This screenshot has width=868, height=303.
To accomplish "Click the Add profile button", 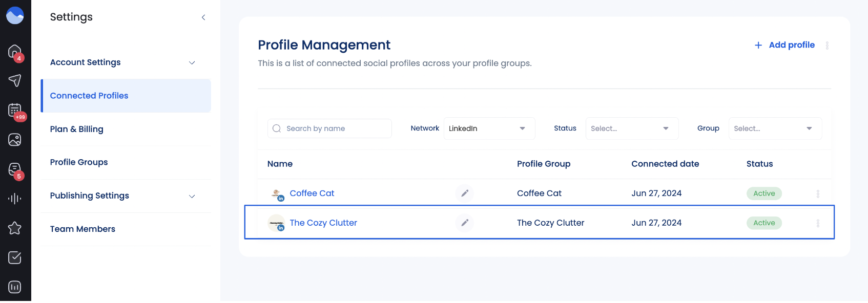I will [x=784, y=45].
